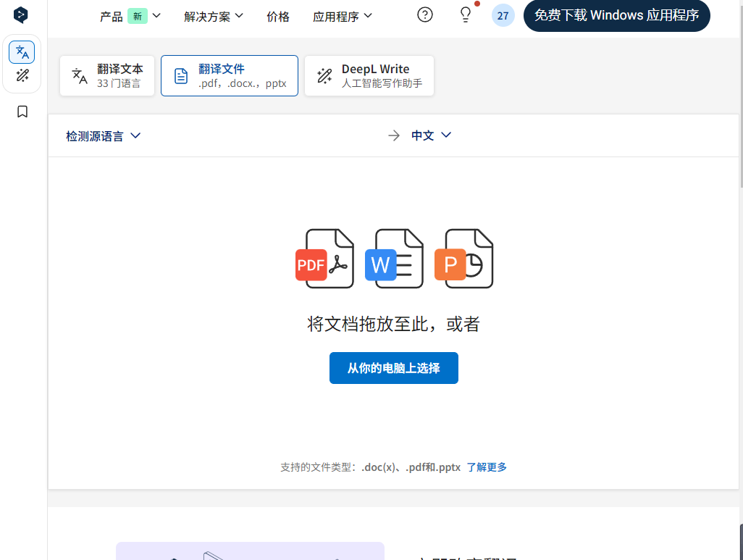Click the DeepL logo icon
743x560 pixels.
(20, 14)
